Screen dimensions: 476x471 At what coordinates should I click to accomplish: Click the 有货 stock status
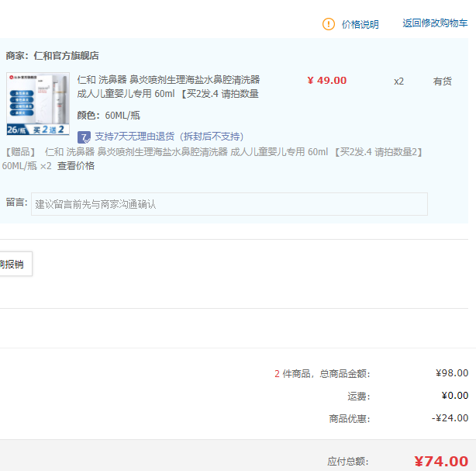click(443, 81)
